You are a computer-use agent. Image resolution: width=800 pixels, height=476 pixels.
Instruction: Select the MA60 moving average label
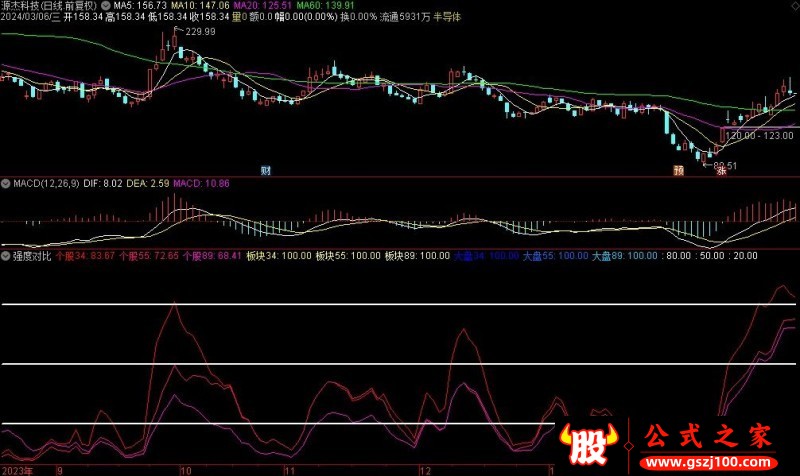[x=333, y=5]
